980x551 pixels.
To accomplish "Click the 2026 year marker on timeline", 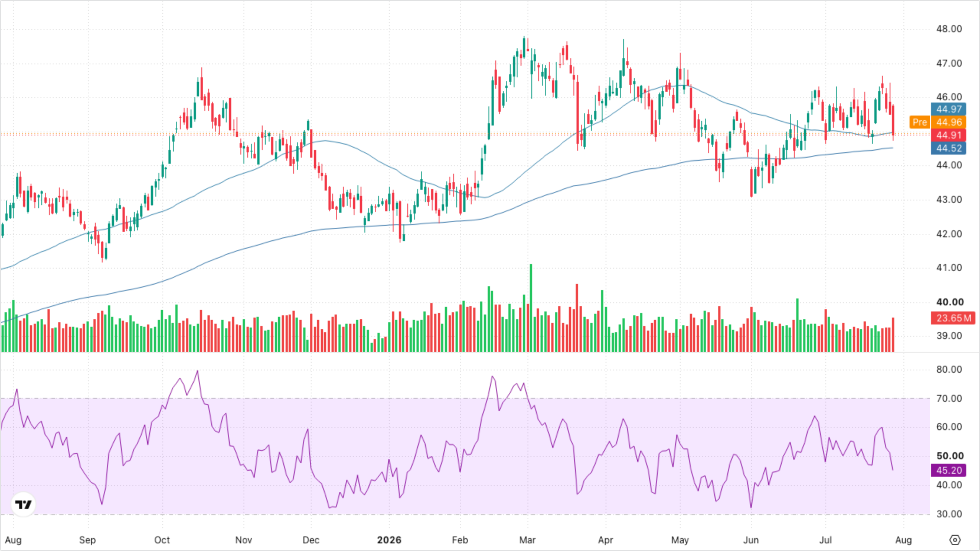I will [389, 540].
